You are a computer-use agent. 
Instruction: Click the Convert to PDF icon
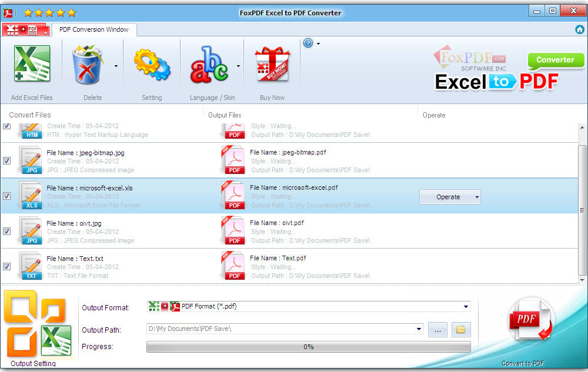coord(530,319)
